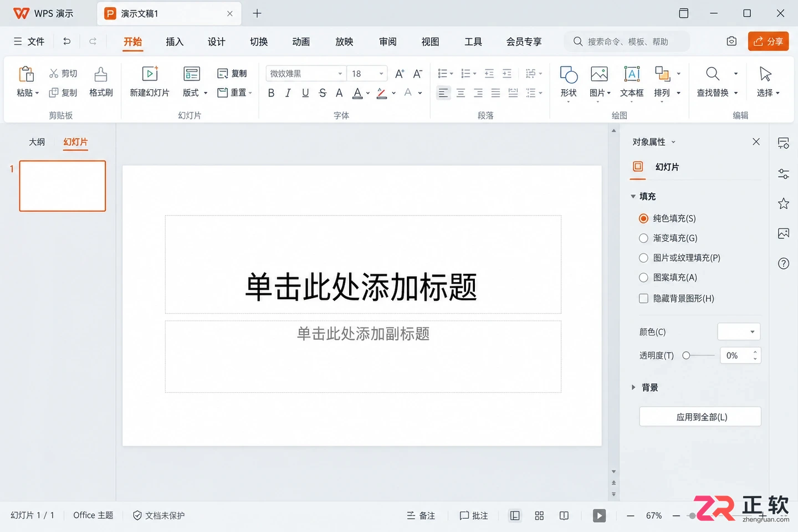
Task: Click the screenshot camera icon in title area
Action: coord(731,42)
